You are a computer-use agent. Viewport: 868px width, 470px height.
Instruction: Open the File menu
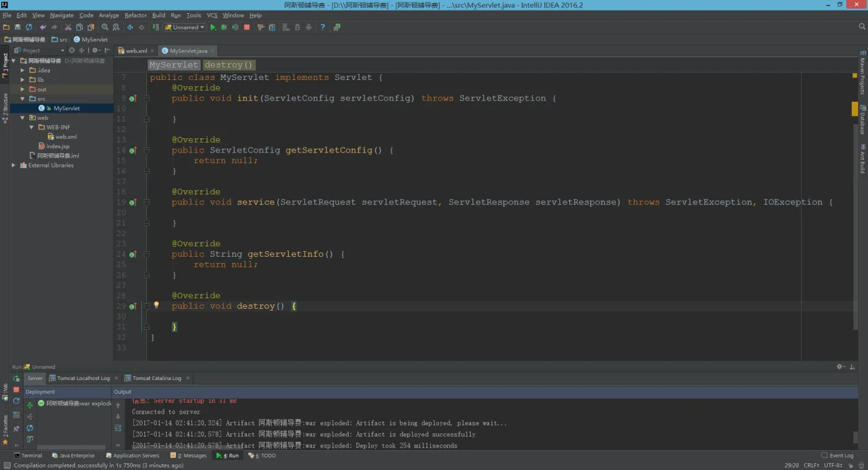[x=7, y=15]
